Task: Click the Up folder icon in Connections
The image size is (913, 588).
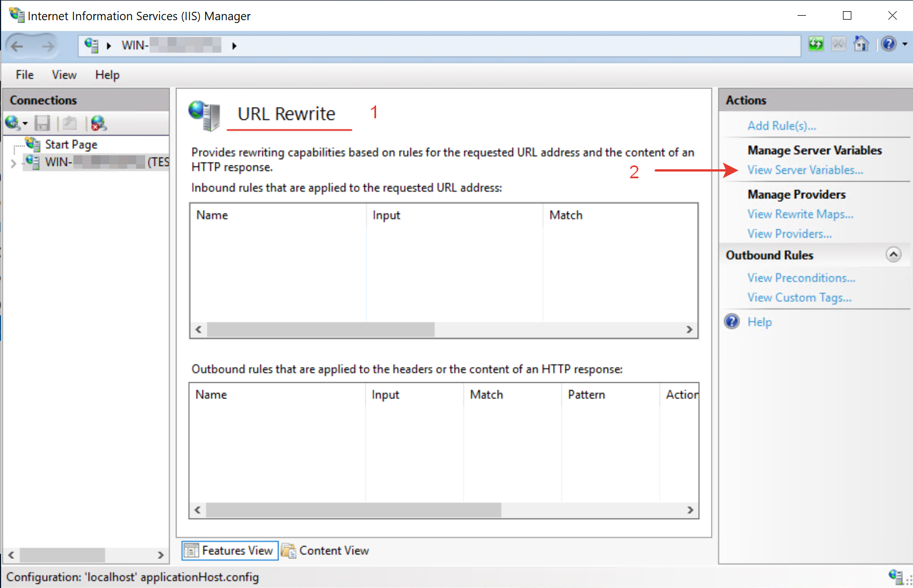Action: (x=70, y=123)
